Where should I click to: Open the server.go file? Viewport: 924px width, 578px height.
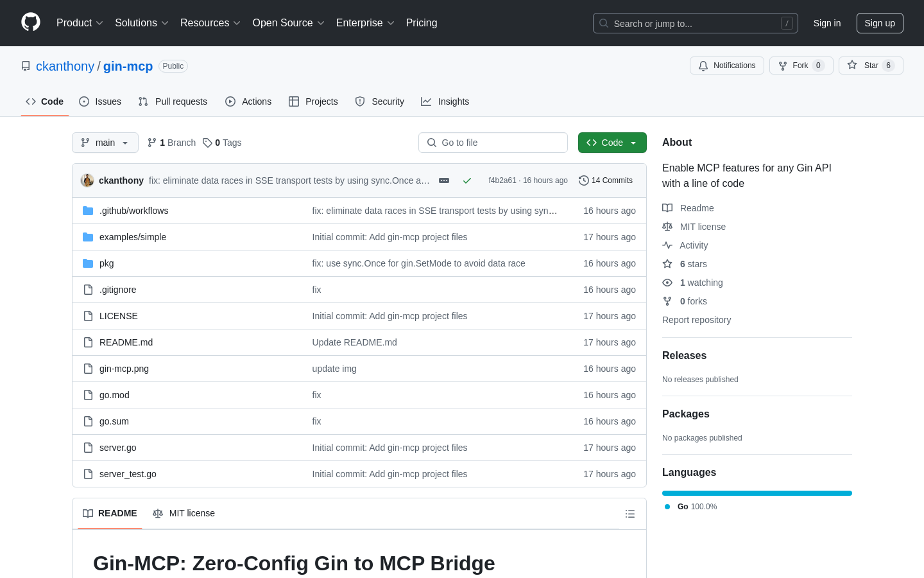[117, 448]
